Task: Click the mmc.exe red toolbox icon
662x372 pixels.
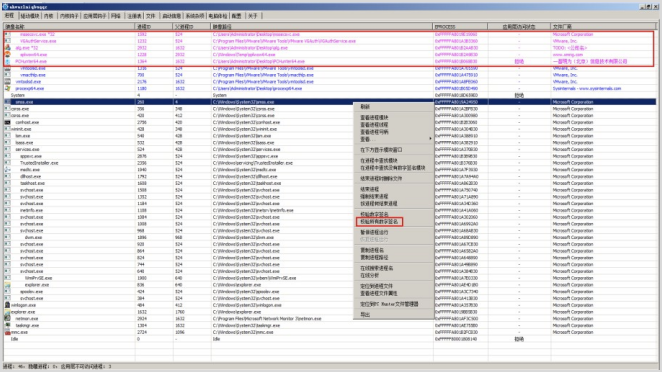Action: (8, 332)
